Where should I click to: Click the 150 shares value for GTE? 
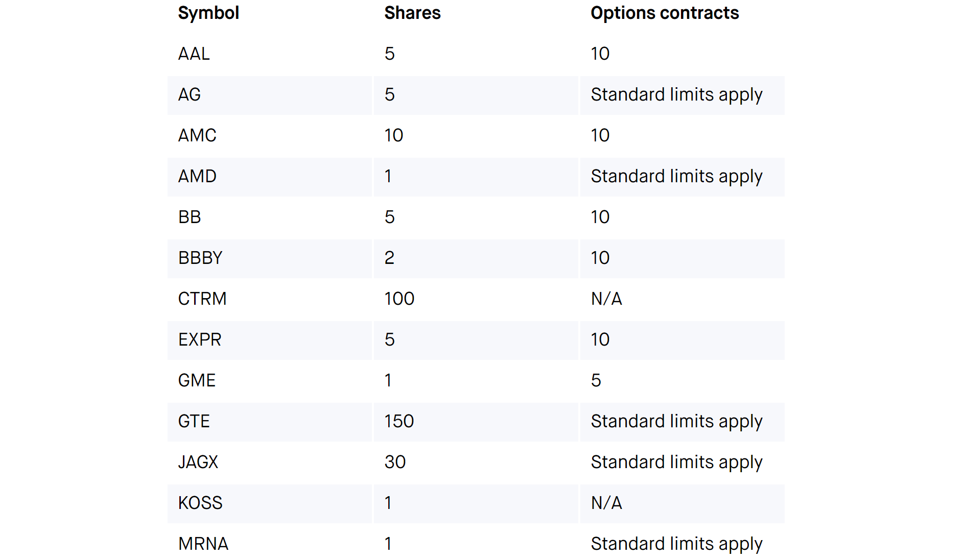coord(399,422)
